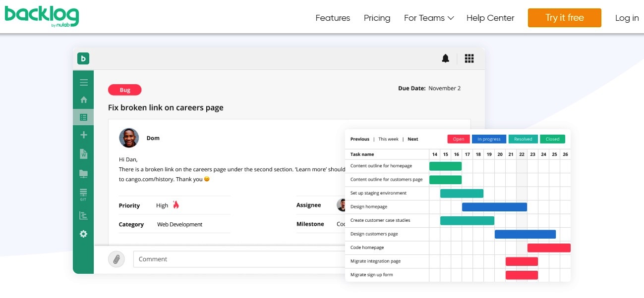Select the issues list icon in sidebar
The width and height of the screenshot is (644, 298).
pyautogui.click(x=83, y=117)
